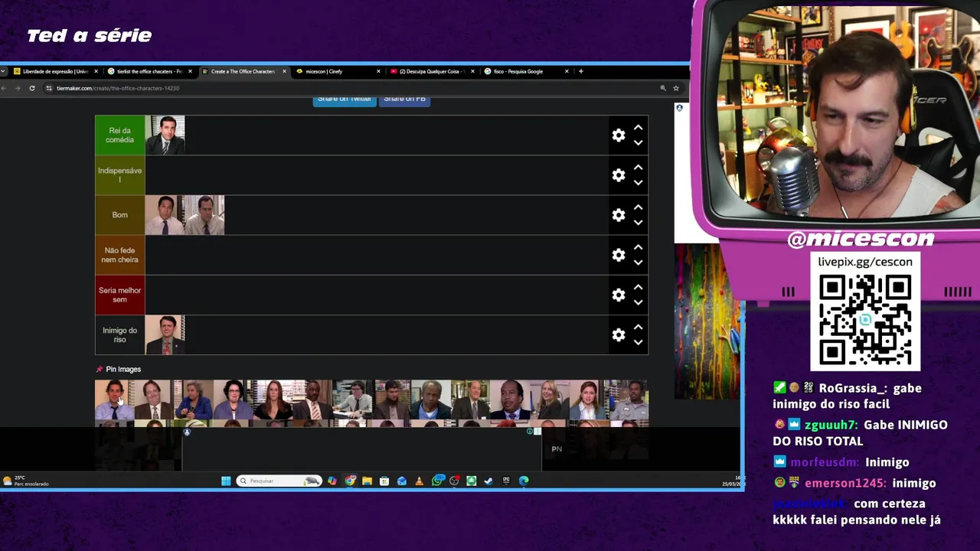980x551 pixels.
Task: Open a new browser tab
Action: pos(581,71)
